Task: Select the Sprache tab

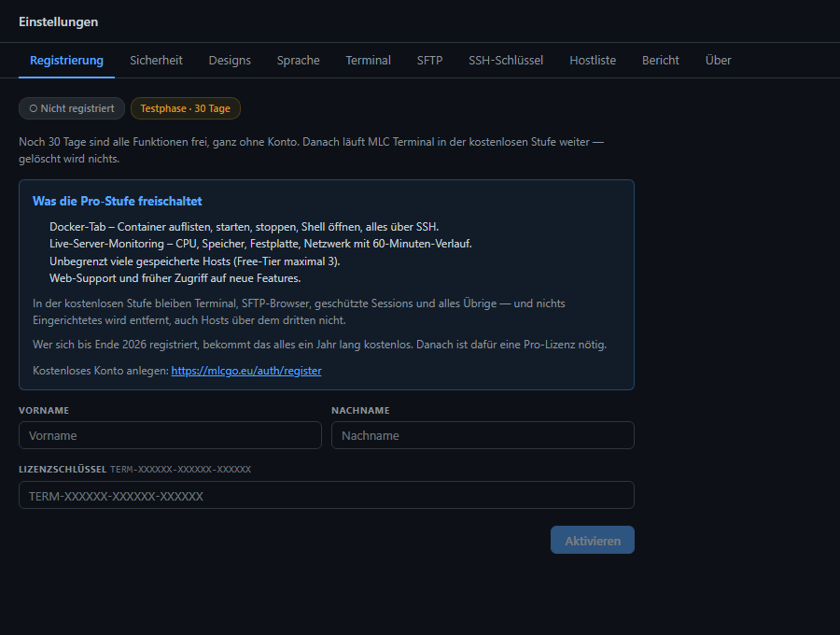Action: [298, 61]
